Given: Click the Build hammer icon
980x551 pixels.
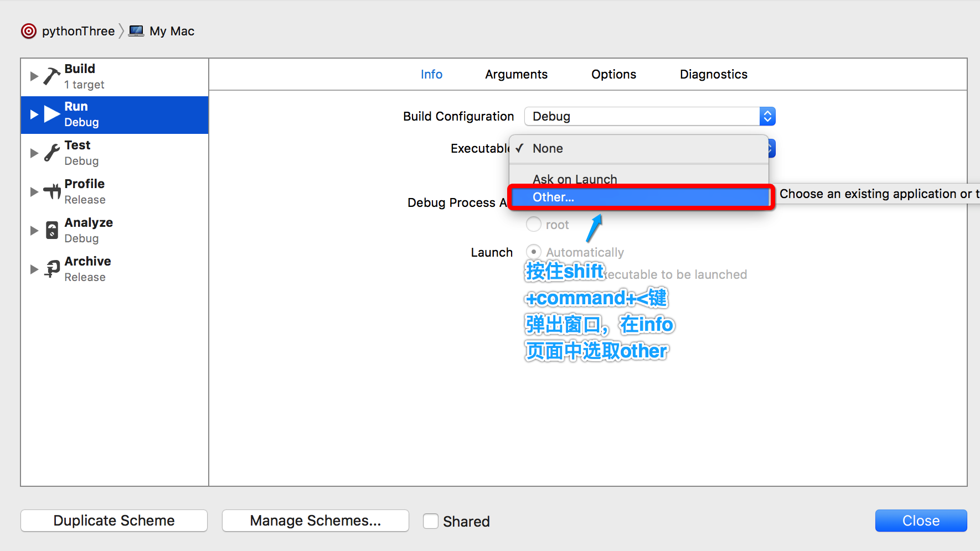Looking at the screenshot, I should click(x=51, y=76).
